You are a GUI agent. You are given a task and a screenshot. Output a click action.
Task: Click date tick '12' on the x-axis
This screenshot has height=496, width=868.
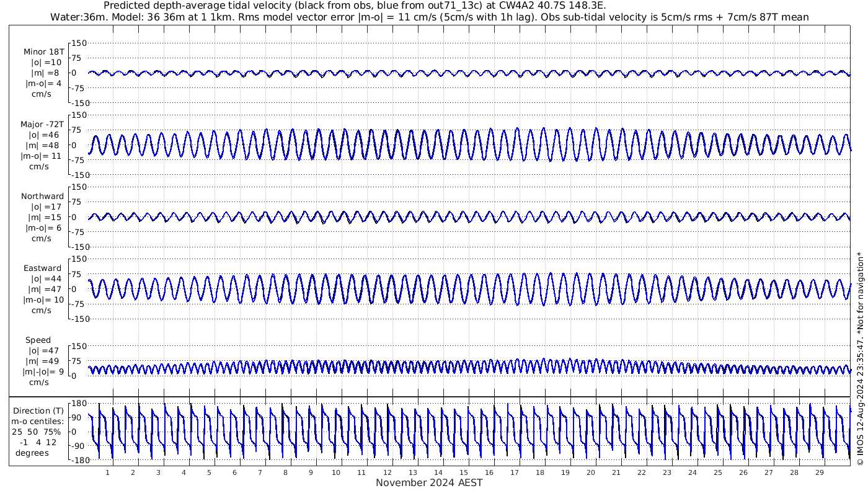[x=387, y=472]
